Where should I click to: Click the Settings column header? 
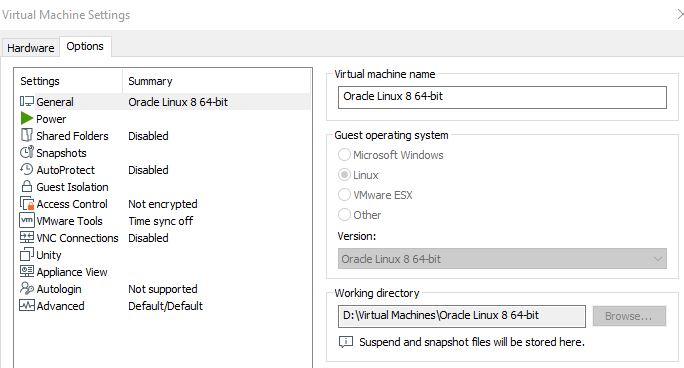(40, 81)
